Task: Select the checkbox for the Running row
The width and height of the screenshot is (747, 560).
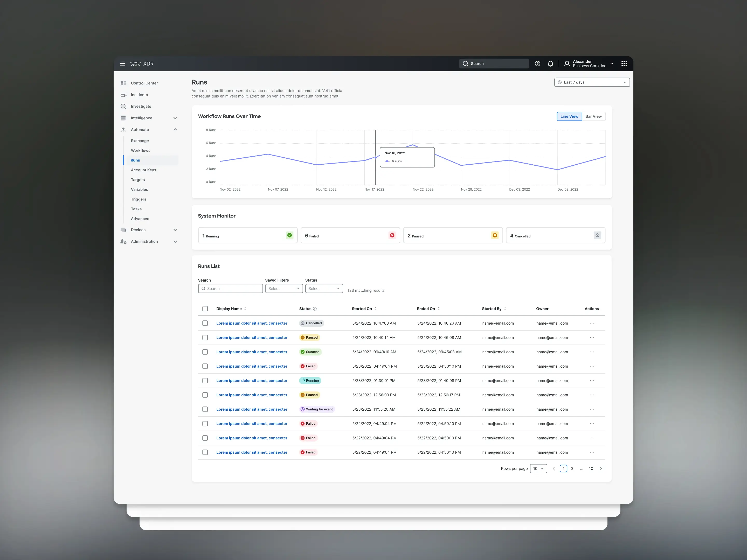Action: [205, 381]
